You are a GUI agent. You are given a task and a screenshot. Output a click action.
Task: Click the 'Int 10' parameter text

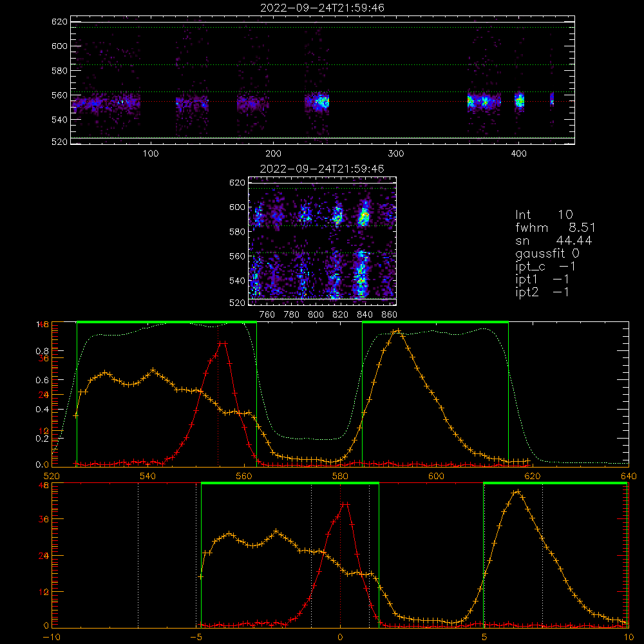544,214
